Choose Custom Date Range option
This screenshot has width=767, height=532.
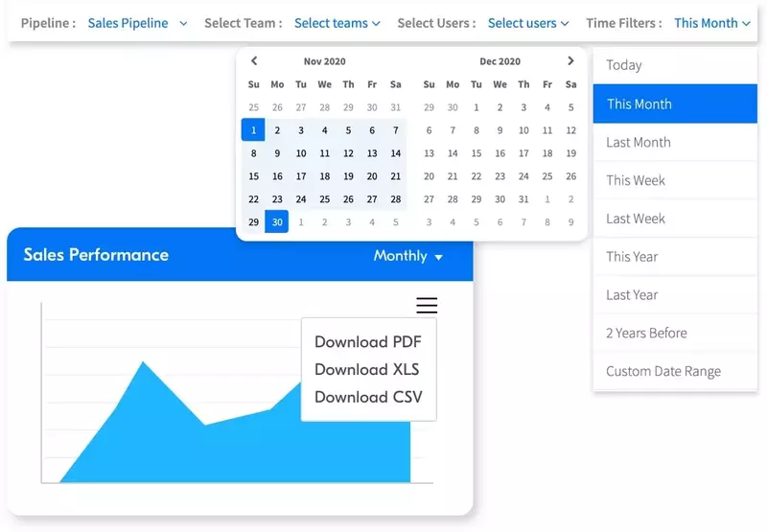click(675, 371)
